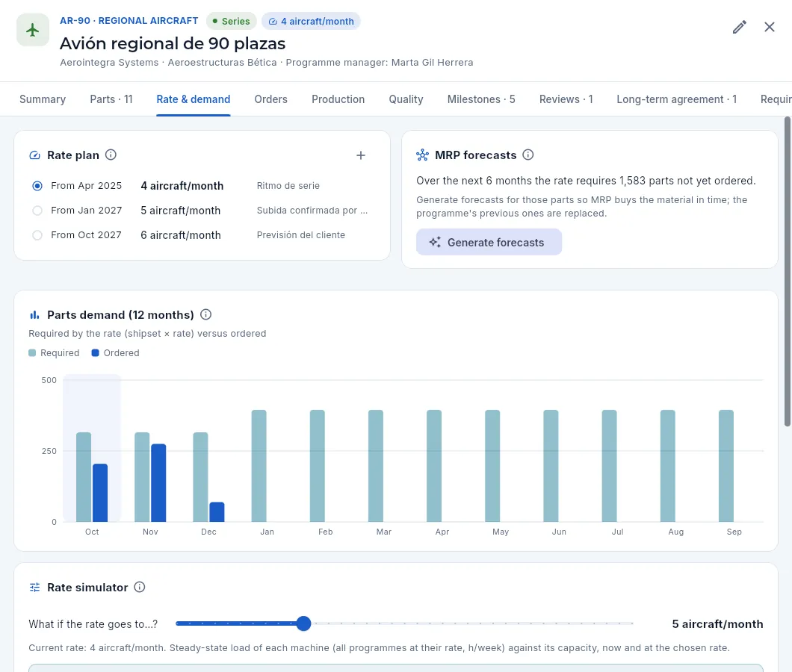Click the 'Previsión del cliente' rate note

[x=301, y=235]
